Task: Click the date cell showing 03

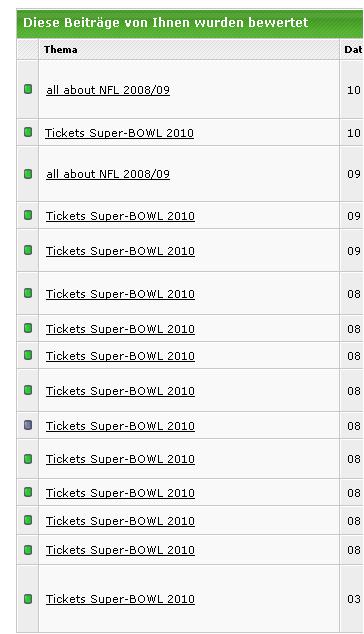Action: (353, 599)
